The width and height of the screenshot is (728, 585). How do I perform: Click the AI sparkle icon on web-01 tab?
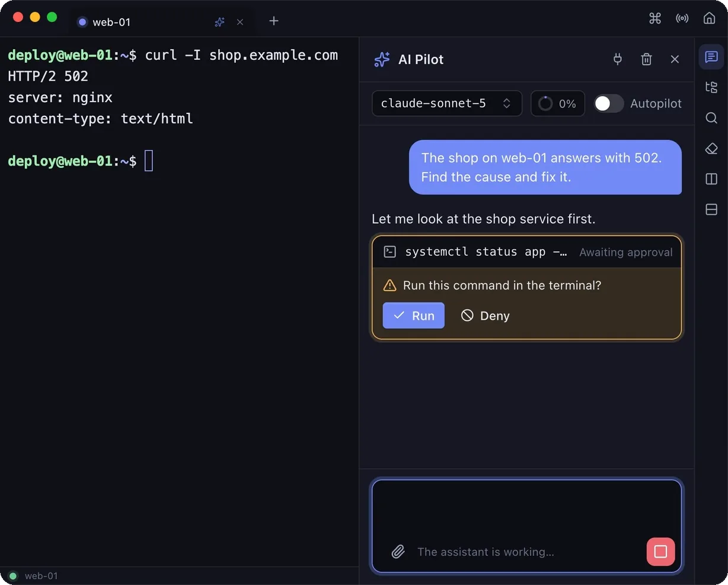(219, 22)
